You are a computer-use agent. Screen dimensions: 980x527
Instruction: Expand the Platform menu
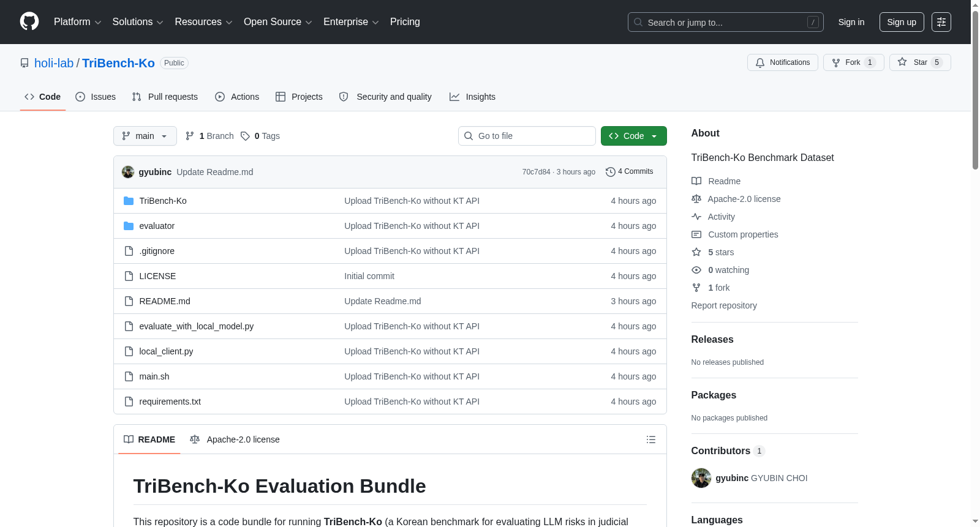(x=78, y=22)
